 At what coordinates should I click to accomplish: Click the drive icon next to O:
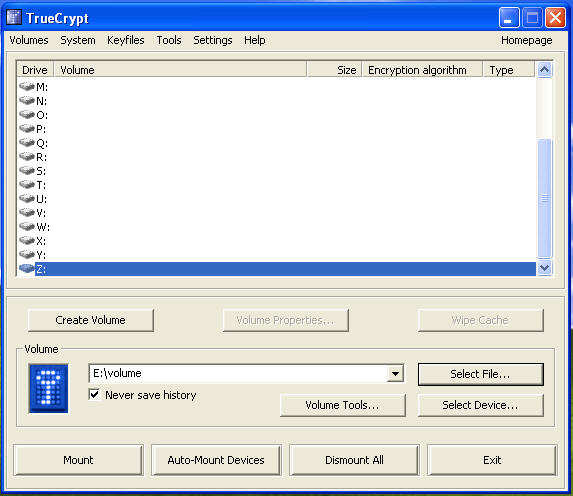click(x=26, y=115)
